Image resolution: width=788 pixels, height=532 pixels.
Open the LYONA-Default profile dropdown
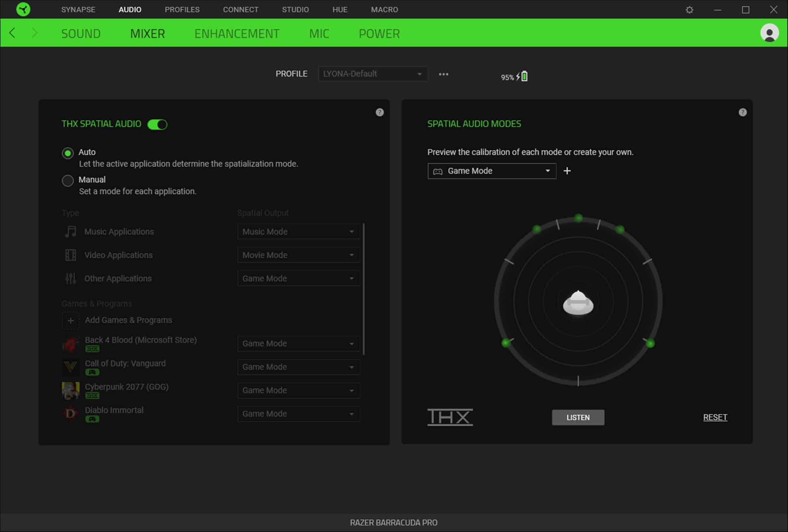pos(373,74)
